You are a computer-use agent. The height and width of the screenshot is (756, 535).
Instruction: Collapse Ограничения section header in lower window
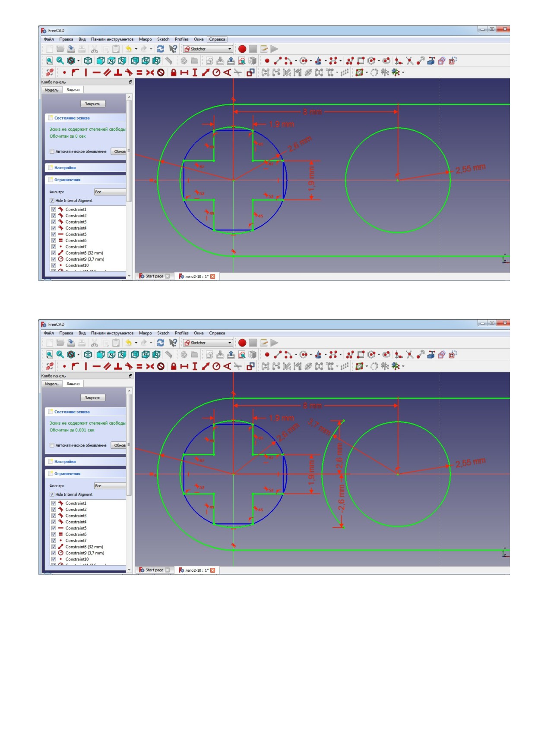[85, 473]
